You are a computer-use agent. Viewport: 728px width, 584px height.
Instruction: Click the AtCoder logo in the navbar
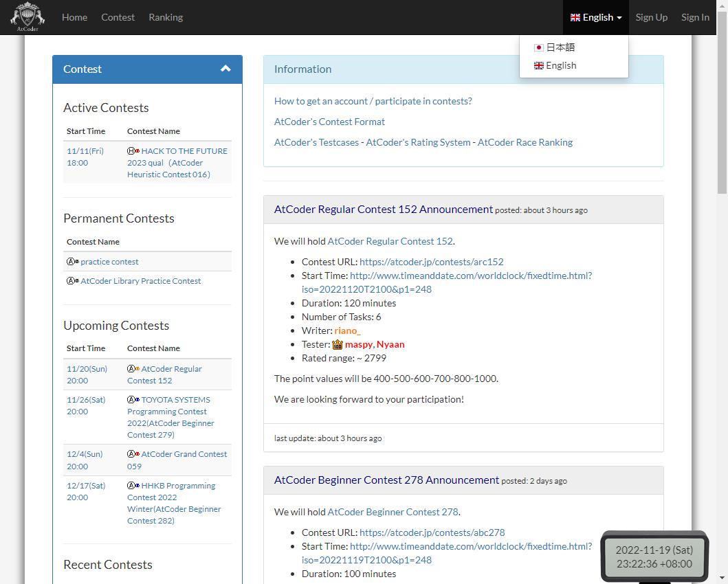click(27, 17)
